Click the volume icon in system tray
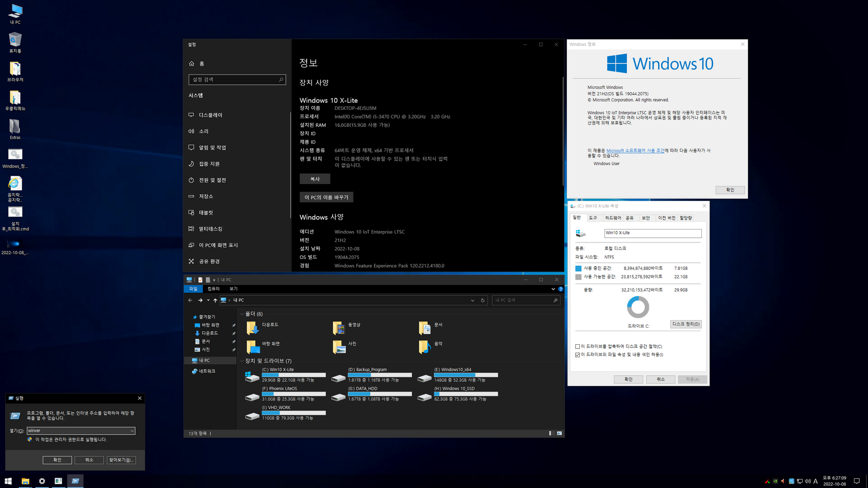Image resolution: width=868 pixels, height=488 pixels. point(807,481)
